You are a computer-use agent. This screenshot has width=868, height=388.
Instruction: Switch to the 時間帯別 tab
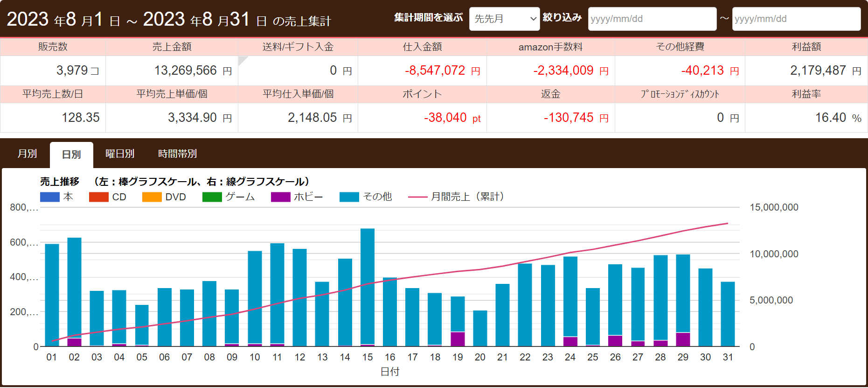click(x=177, y=154)
